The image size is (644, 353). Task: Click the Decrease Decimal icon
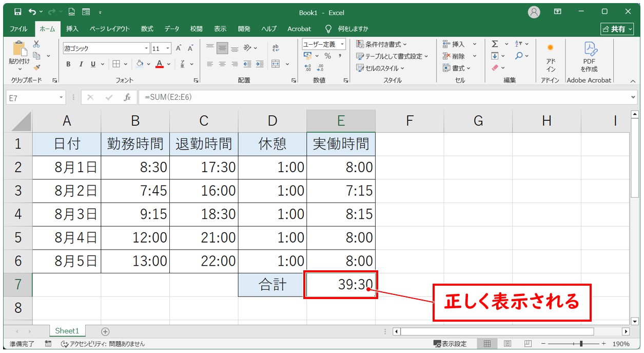(321, 68)
